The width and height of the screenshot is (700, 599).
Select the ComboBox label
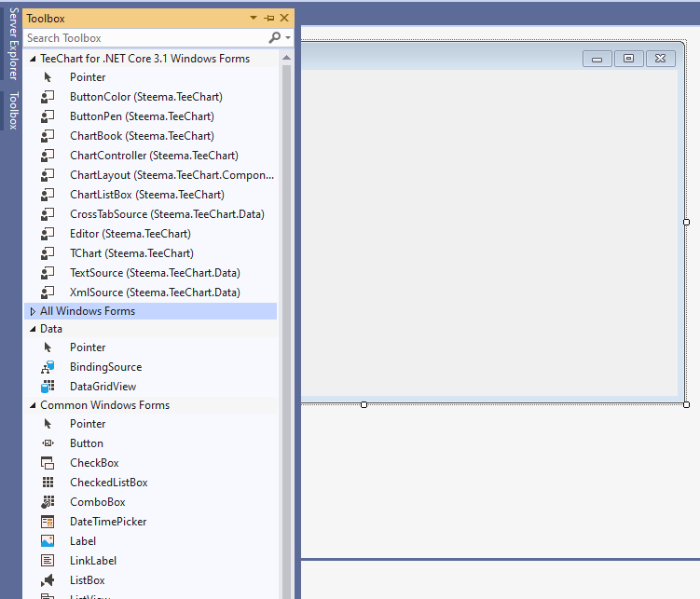98,502
